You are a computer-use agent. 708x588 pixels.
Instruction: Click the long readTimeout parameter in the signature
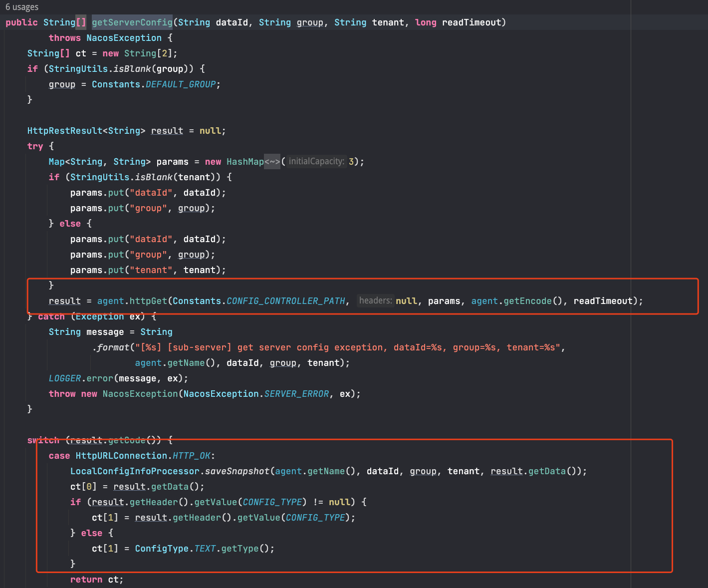[472, 22]
